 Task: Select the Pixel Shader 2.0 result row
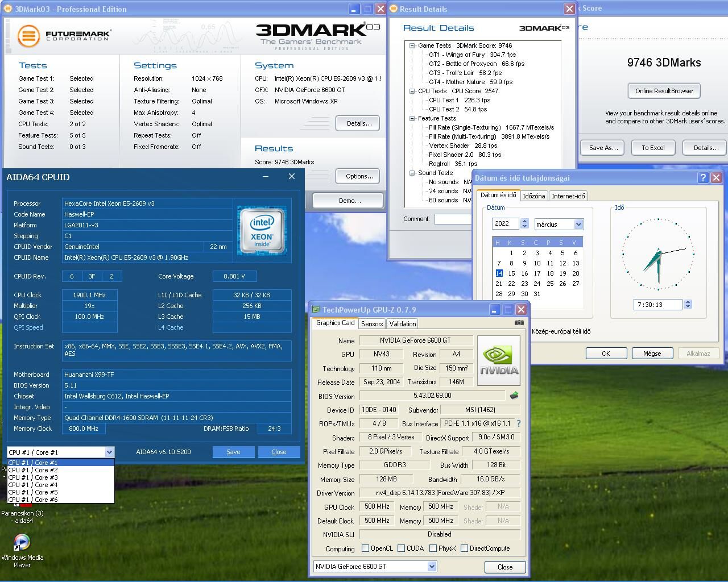tap(465, 155)
